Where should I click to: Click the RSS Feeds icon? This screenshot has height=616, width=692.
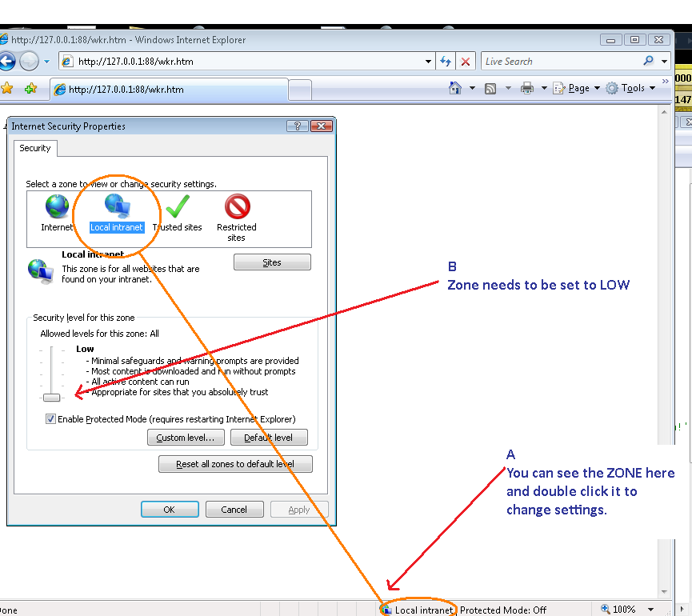[490, 88]
